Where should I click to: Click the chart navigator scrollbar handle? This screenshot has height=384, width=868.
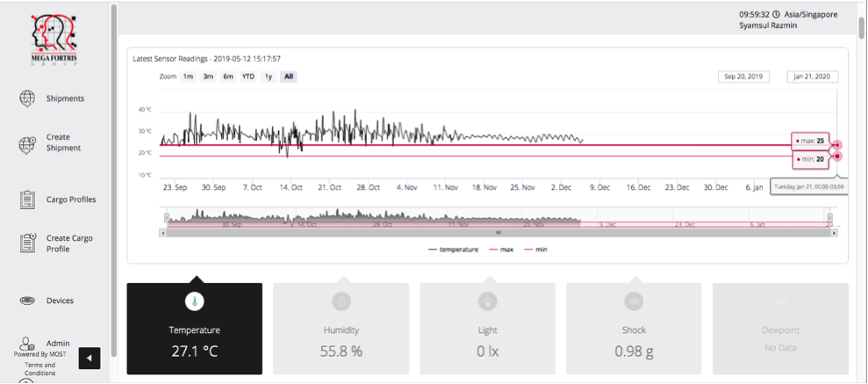(498, 233)
